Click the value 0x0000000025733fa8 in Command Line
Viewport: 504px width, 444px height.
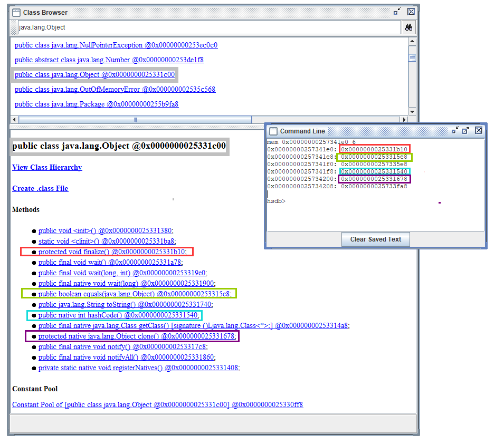pos(374,186)
